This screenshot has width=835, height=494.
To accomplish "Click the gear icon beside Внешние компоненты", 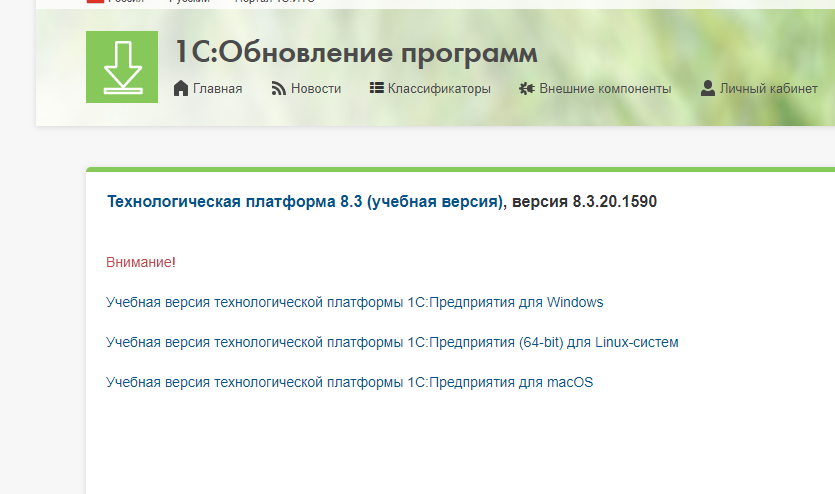I will click(527, 88).
